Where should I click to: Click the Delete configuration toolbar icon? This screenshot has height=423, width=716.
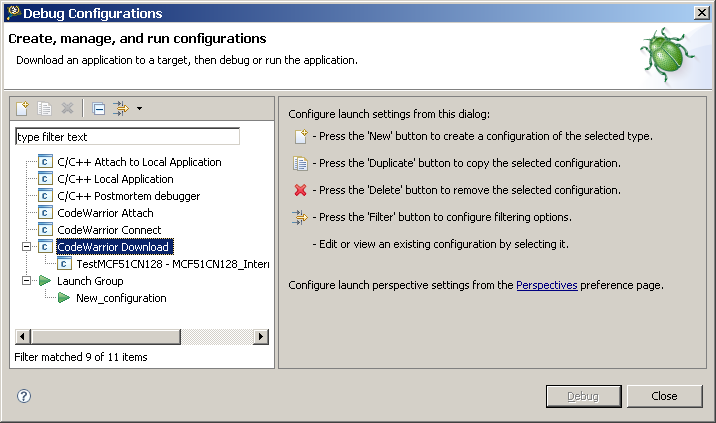pyautogui.click(x=68, y=108)
